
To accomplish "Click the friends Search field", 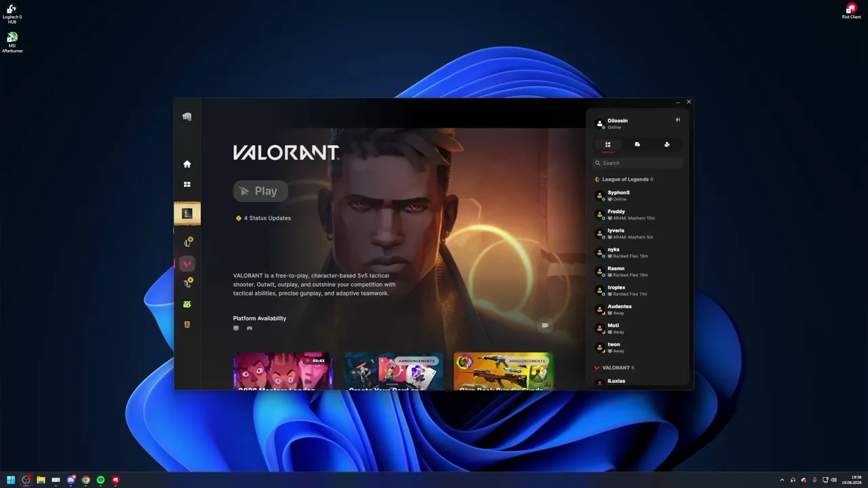I will tap(637, 163).
